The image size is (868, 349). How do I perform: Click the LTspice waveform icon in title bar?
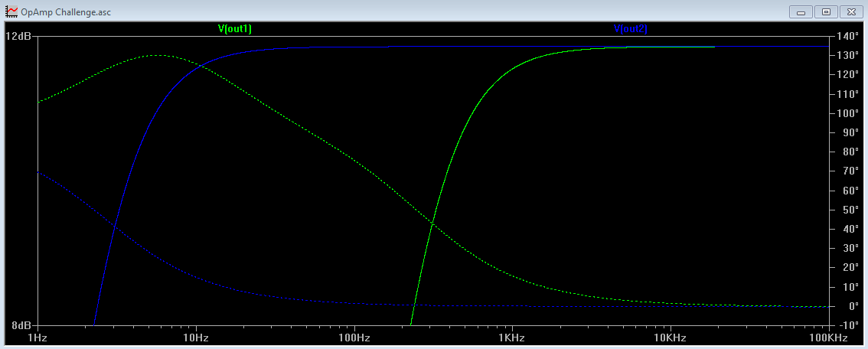pyautogui.click(x=11, y=11)
